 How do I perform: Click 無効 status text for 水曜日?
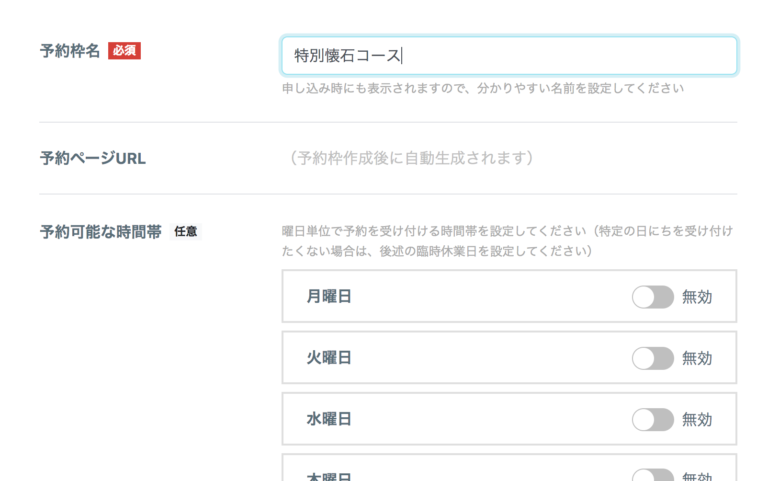click(697, 419)
